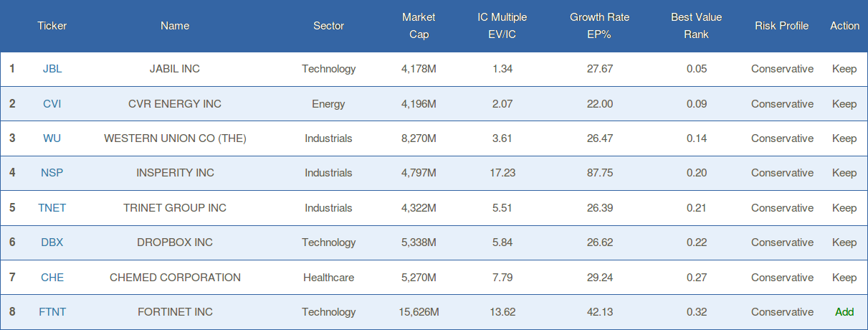Select the TRINET GROUP INC name cell
Screen dimensions: 868x330
[x=175, y=208]
